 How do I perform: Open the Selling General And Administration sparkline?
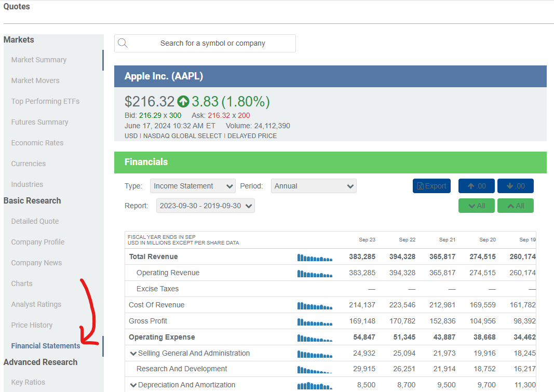315,354
